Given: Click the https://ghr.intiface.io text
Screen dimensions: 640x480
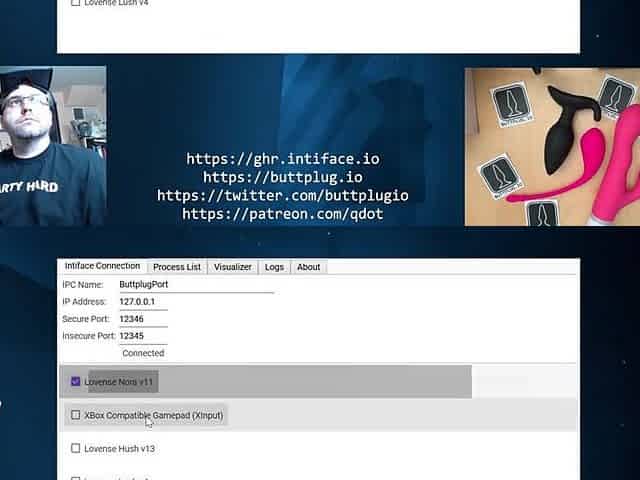Looking at the screenshot, I should (x=283, y=159).
